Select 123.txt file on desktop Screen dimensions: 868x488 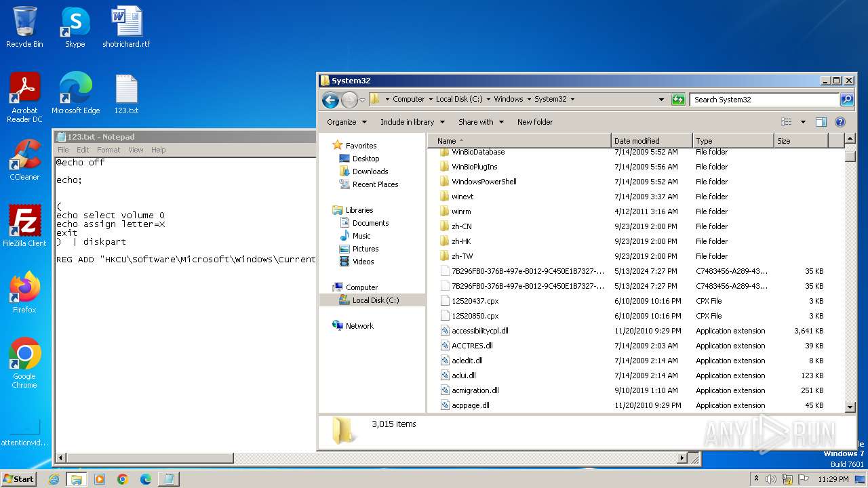point(126,94)
